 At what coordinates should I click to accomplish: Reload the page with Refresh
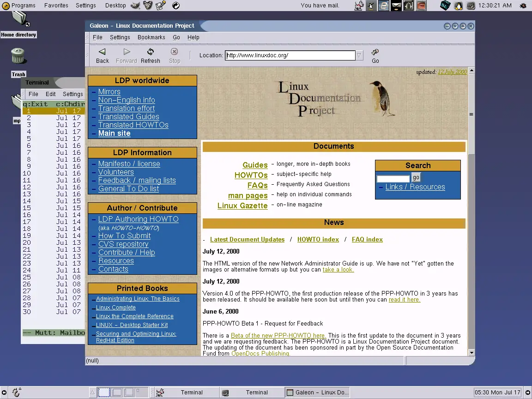[x=150, y=55]
